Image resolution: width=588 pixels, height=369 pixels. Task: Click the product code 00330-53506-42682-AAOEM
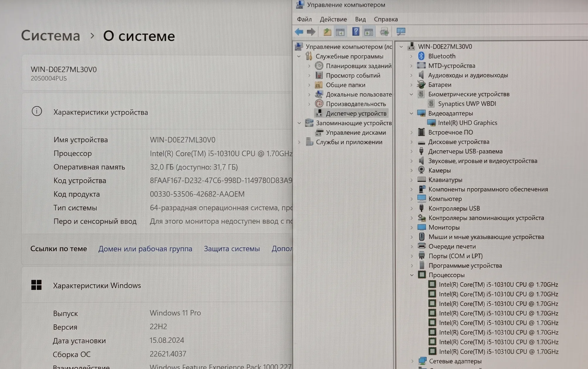click(197, 194)
